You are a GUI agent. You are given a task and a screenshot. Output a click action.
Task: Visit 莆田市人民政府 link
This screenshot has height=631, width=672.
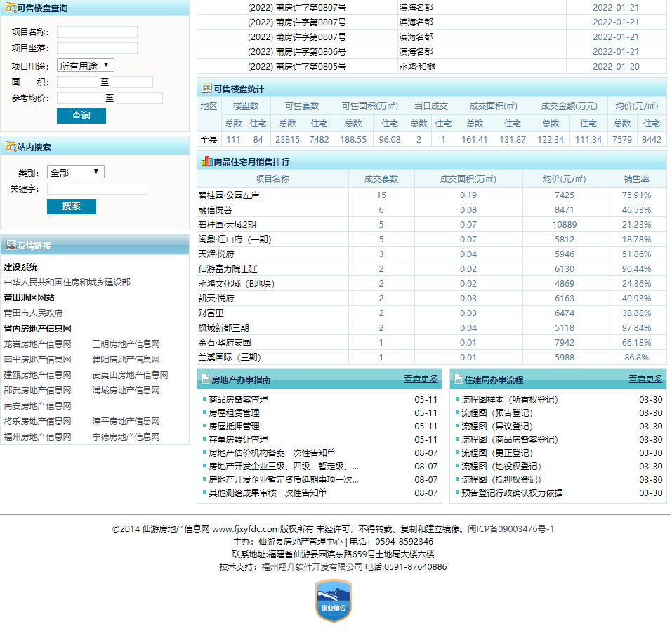pyautogui.click(x=33, y=313)
